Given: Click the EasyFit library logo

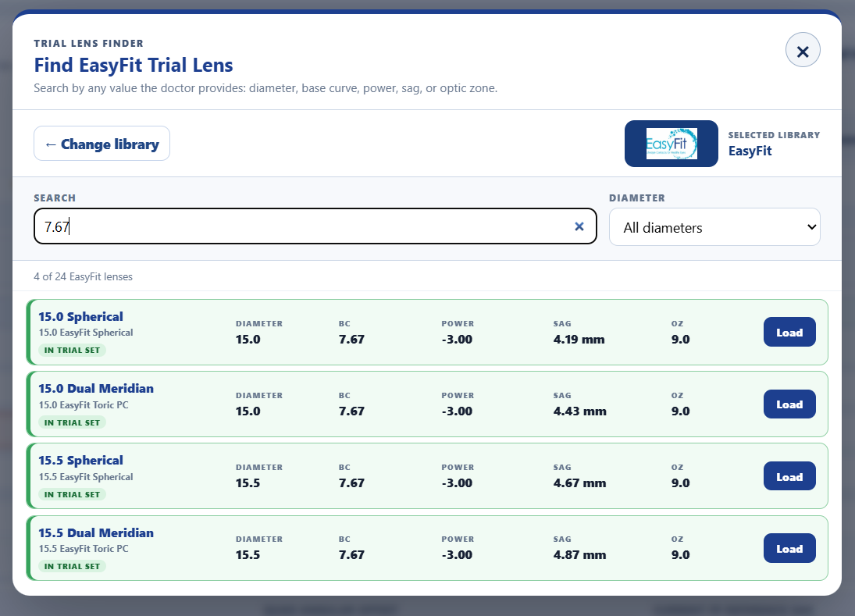Looking at the screenshot, I should pyautogui.click(x=672, y=144).
